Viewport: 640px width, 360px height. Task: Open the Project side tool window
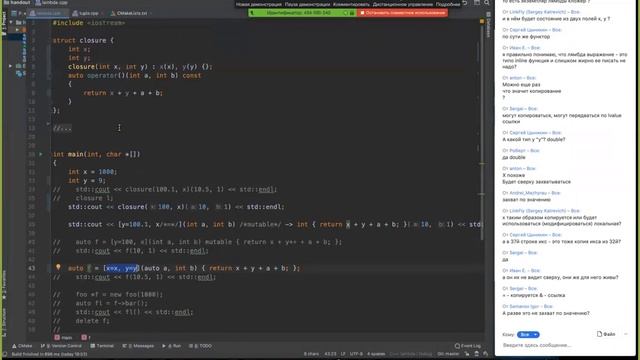pyautogui.click(x=4, y=24)
